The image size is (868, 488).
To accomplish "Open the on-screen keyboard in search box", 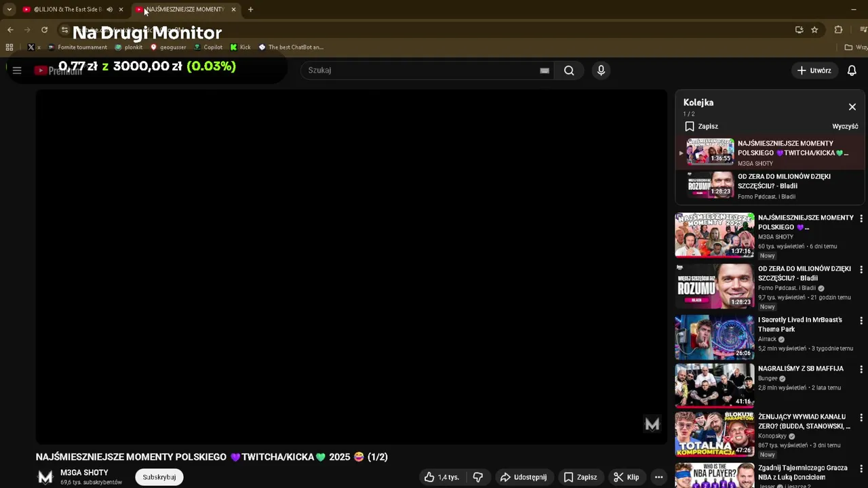I will click(x=544, y=70).
